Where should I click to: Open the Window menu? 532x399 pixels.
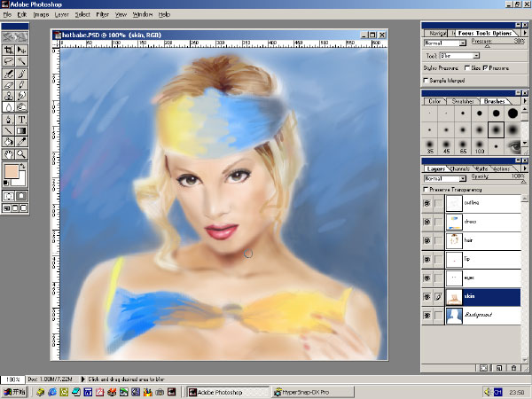(x=143, y=14)
